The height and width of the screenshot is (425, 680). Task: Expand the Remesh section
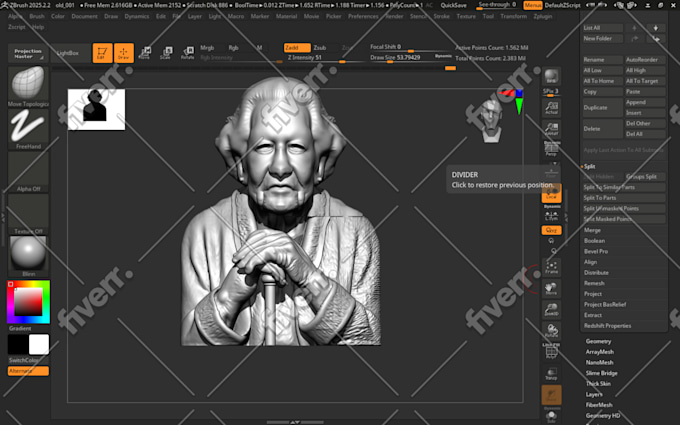594,283
